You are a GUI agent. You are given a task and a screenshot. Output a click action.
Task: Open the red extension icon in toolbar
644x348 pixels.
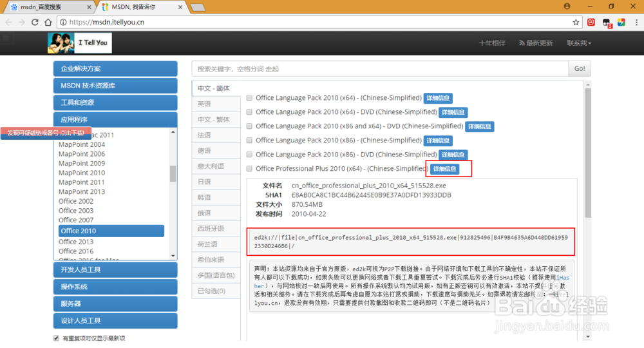pyautogui.click(x=591, y=22)
